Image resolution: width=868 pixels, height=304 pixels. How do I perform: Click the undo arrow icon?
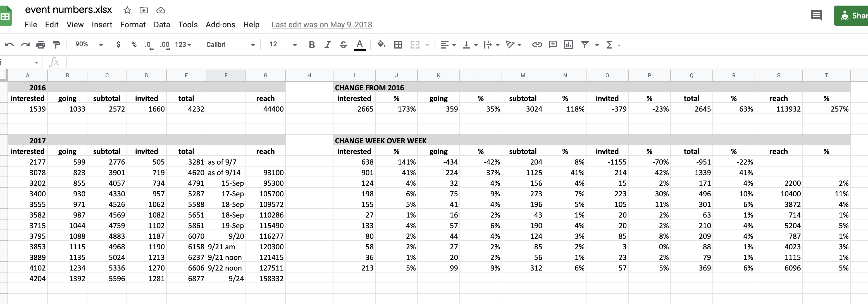[9, 44]
